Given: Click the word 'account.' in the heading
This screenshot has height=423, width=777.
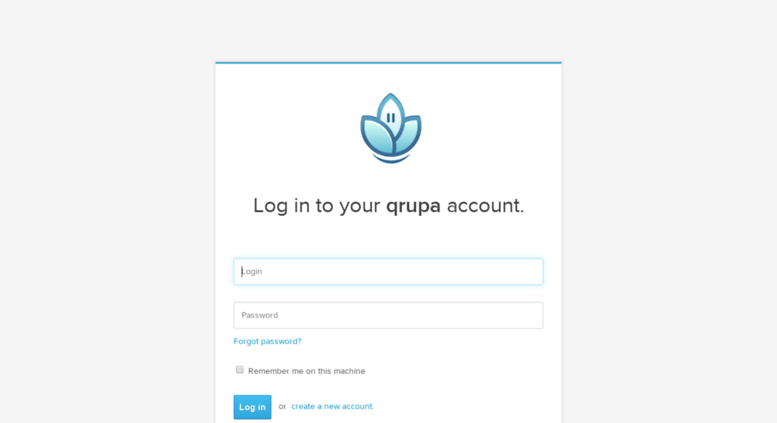Looking at the screenshot, I should coord(485,206).
